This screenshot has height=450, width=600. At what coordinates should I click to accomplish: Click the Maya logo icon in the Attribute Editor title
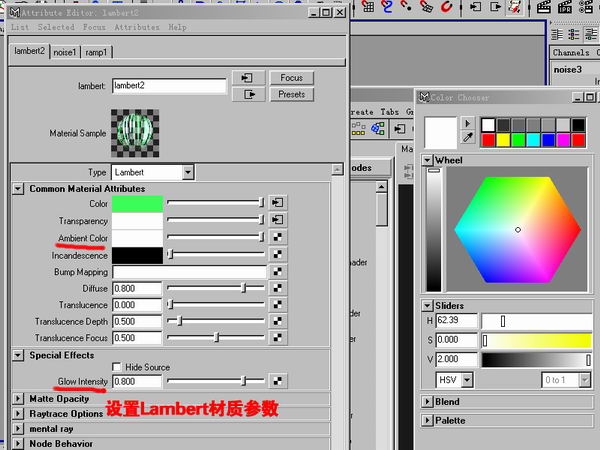15,13
